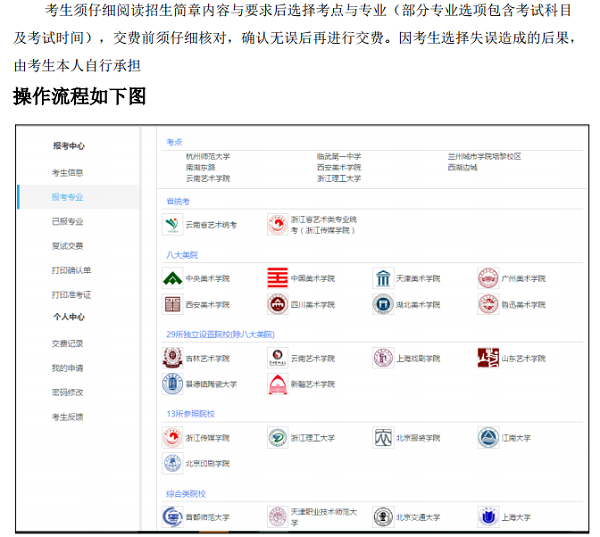Select exam site 西安美术学院 under 考点
This screenshot has height=537, width=600.
339,167
